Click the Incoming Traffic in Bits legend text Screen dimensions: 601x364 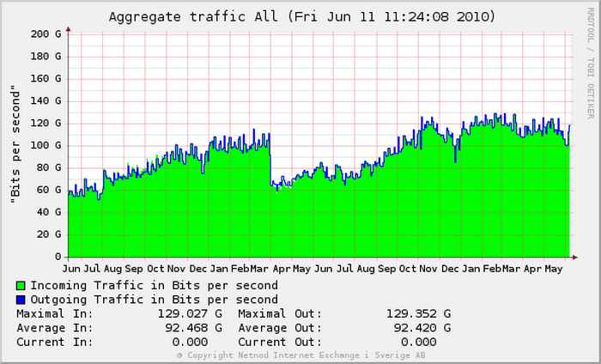pos(154,286)
